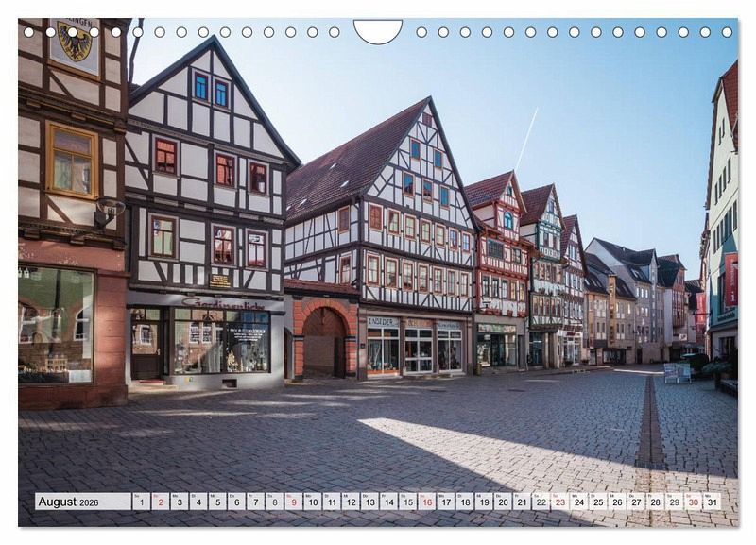Click day 12 in the calendar strip

[351, 502]
